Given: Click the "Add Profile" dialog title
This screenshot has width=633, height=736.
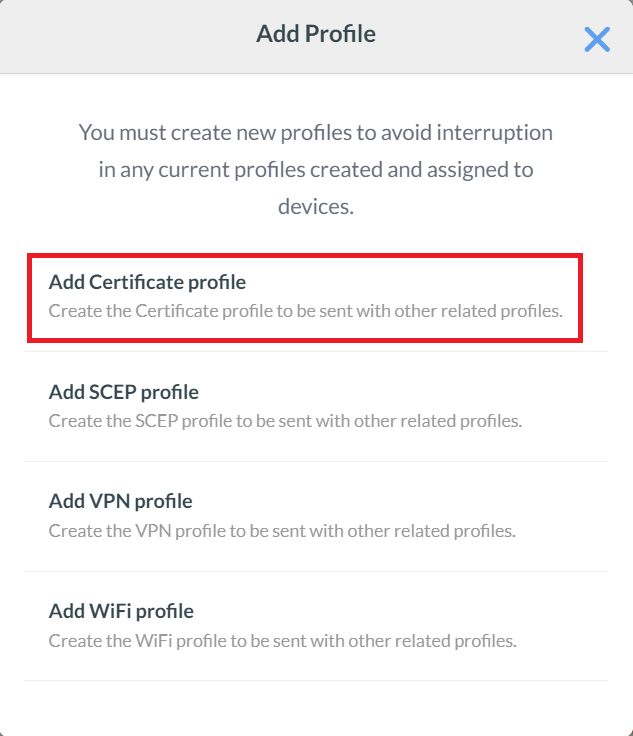Looking at the screenshot, I should tap(316, 34).
